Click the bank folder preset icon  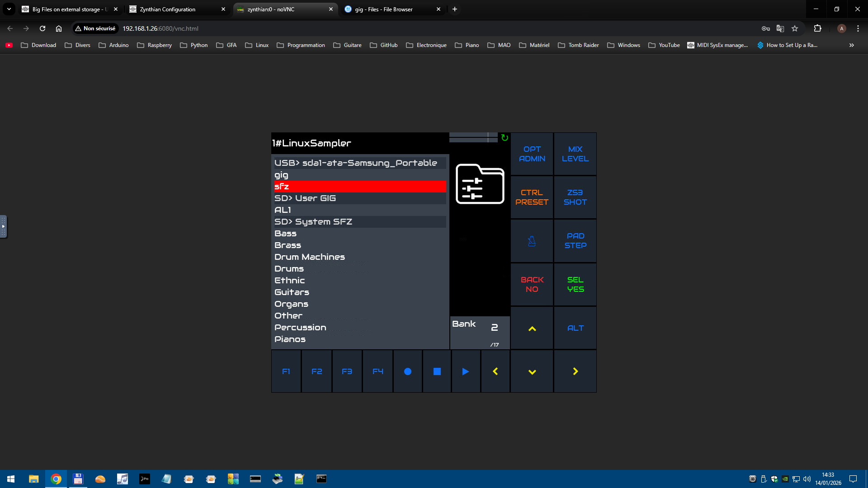coord(480,184)
